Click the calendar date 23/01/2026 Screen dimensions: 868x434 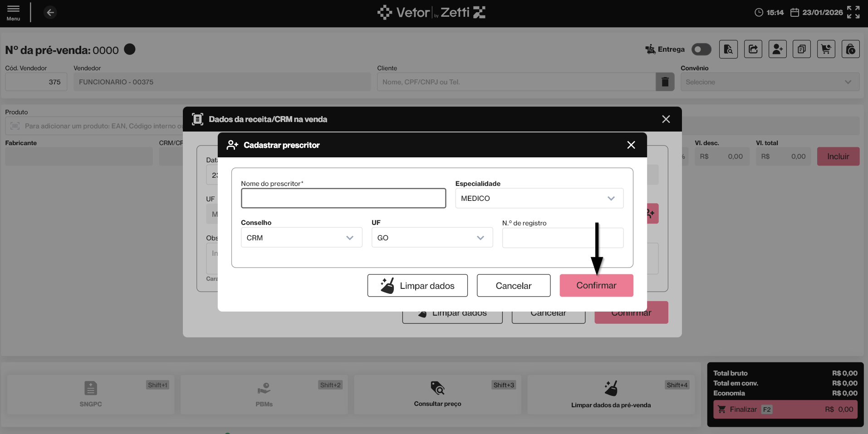pyautogui.click(x=817, y=12)
